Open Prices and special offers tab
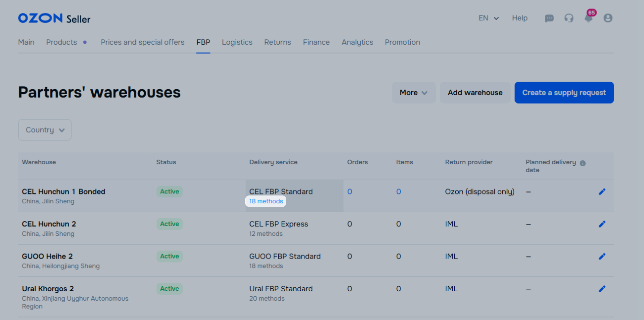This screenshot has height=320, width=644. [142, 42]
